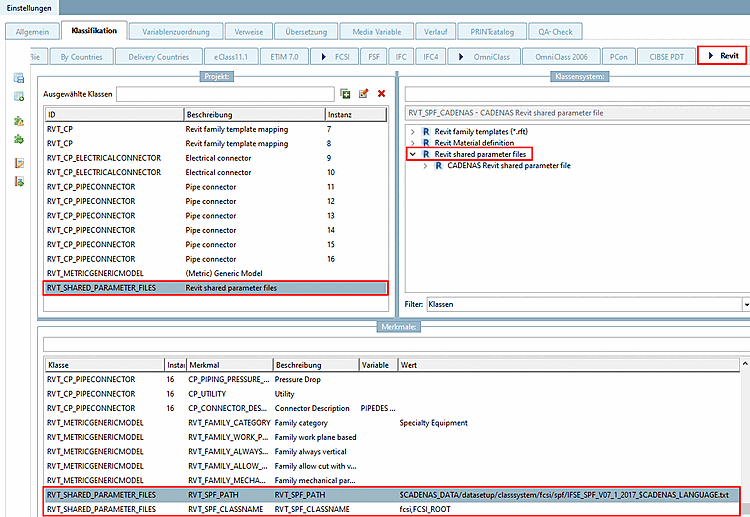The width and height of the screenshot is (750, 517).
Task: Select the eClass11.1 tab
Action: (x=231, y=56)
